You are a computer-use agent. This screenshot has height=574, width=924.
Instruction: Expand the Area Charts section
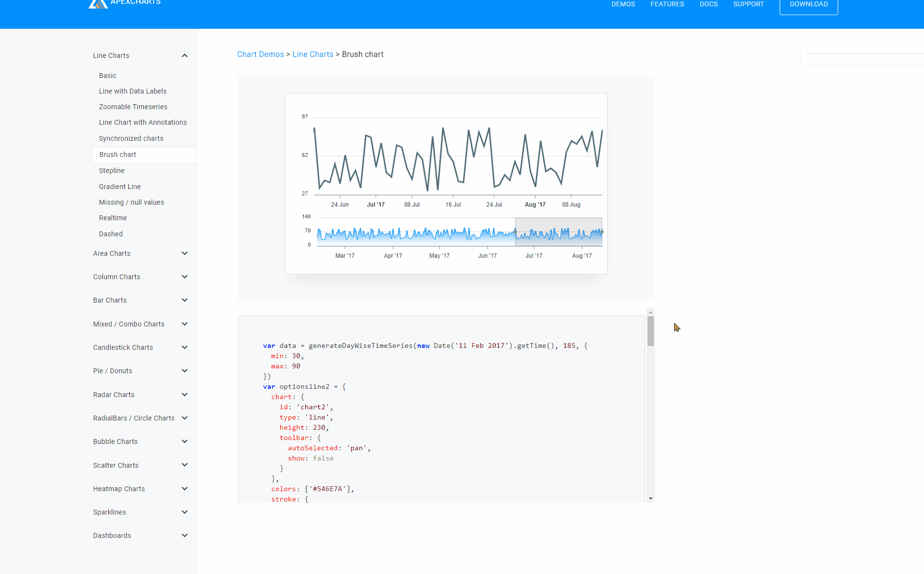(x=185, y=253)
